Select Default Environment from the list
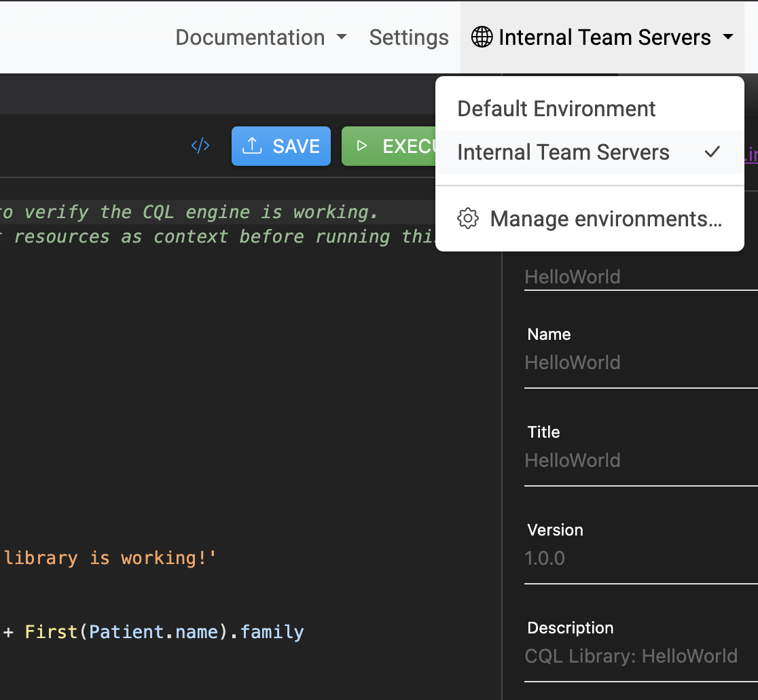The width and height of the screenshot is (758, 700). coord(590,109)
